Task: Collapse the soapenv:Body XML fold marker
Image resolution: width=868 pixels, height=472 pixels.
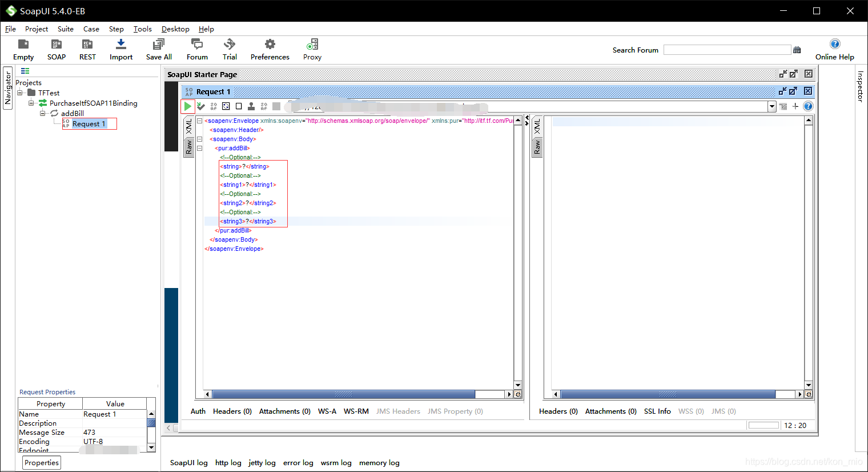Action: (199, 139)
